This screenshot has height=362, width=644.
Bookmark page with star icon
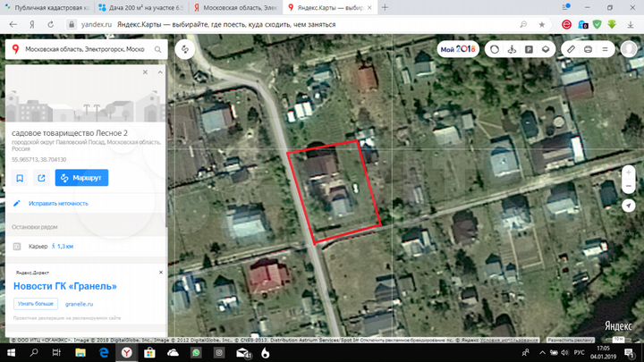(542, 25)
